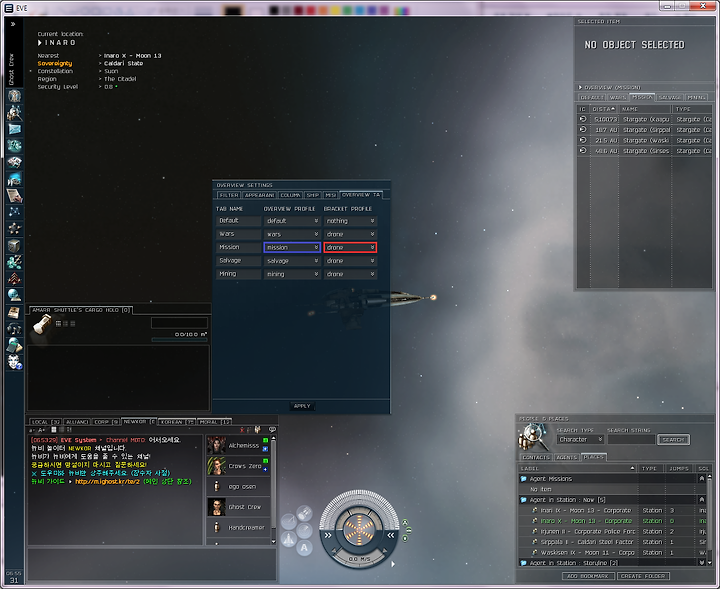The width and height of the screenshot is (720, 589).
Task: Open Default tab bracket profile 'nothing' dropdown
Action: click(x=350, y=221)
